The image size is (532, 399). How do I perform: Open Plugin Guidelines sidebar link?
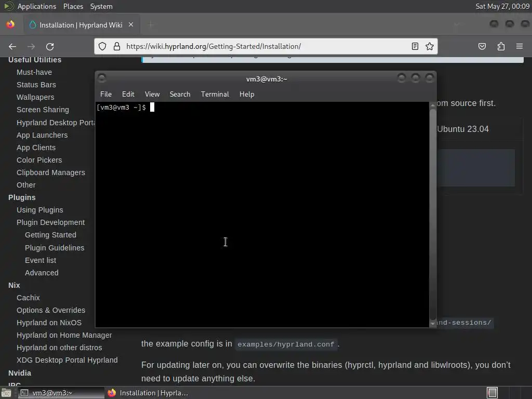(55, 248)
